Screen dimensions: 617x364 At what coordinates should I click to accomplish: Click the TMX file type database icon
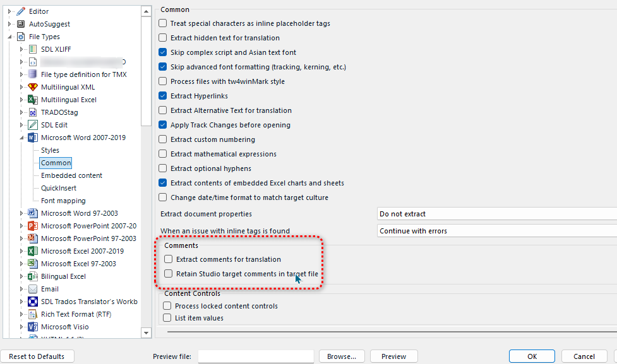(x=33, y=74)
